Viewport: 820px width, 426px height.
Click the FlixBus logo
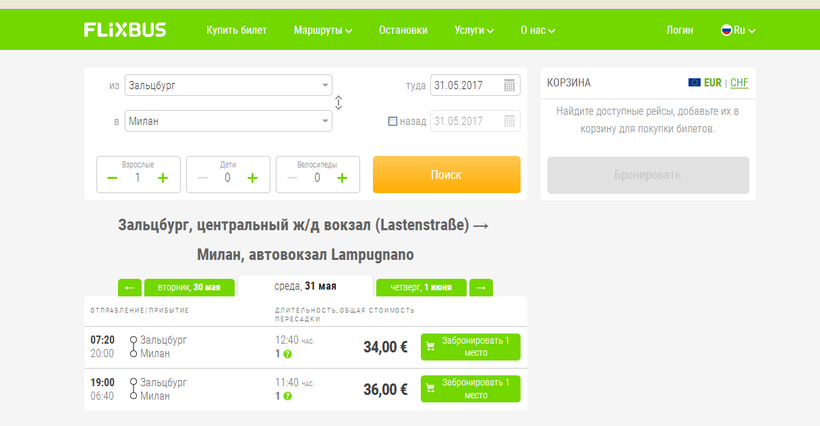(125, 30)
